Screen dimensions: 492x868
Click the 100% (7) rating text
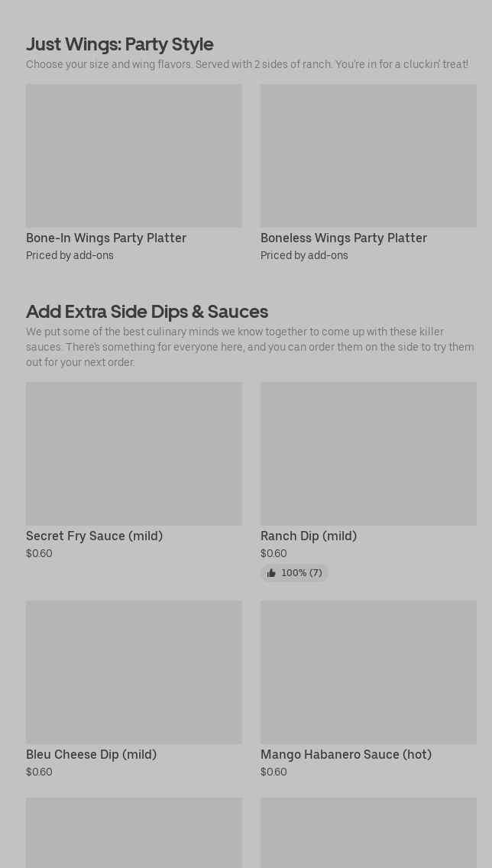pos(302,573)
